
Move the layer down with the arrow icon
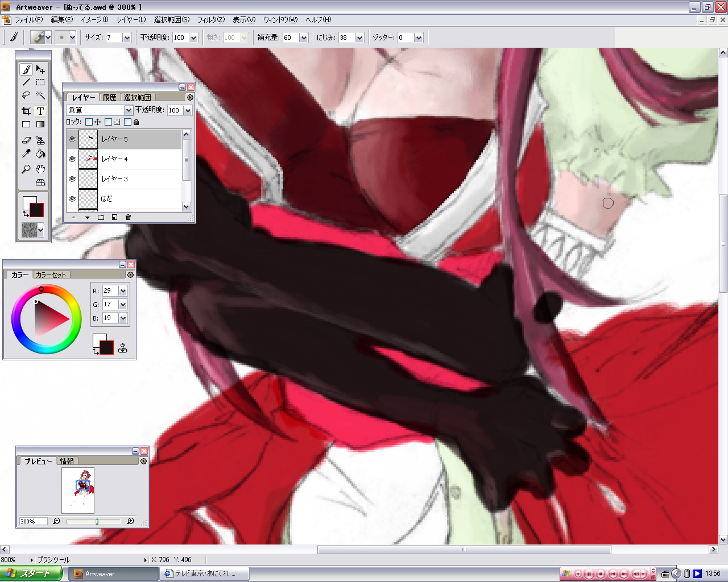[87, 217]
